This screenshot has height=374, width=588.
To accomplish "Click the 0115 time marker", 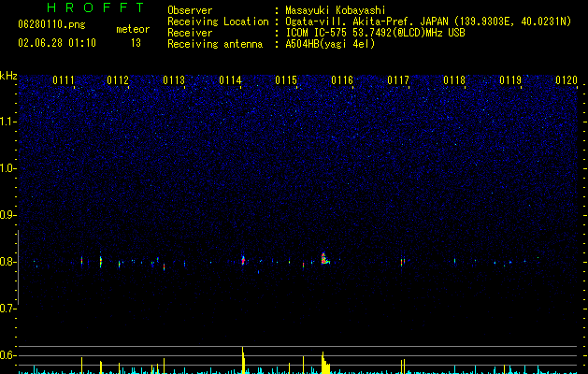I will click(x=286, y=80).
